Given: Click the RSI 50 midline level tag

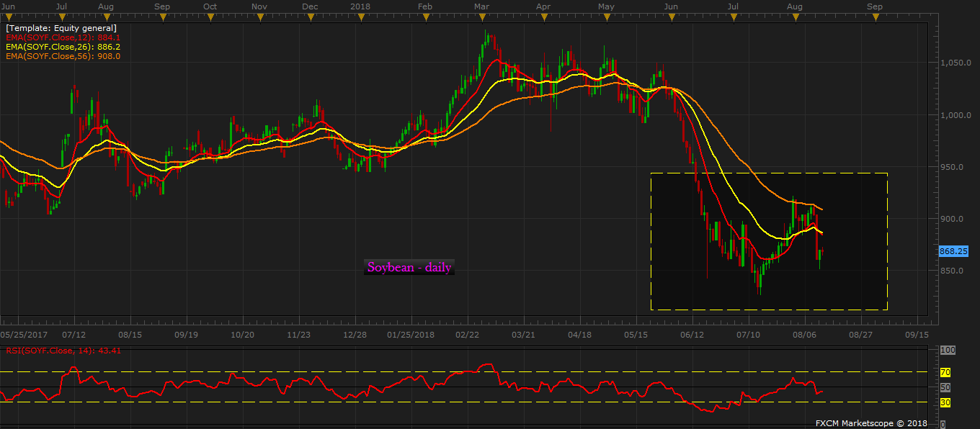Looking at the screenshot, I should tap(945, 387).
